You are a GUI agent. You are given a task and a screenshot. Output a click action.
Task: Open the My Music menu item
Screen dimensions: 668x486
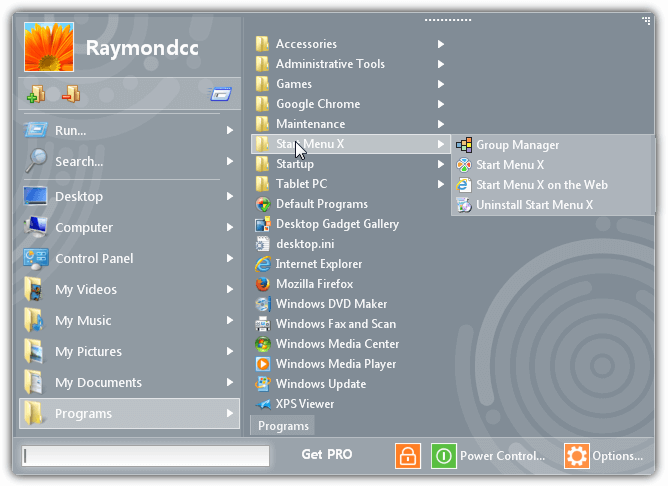coord(130,320)
